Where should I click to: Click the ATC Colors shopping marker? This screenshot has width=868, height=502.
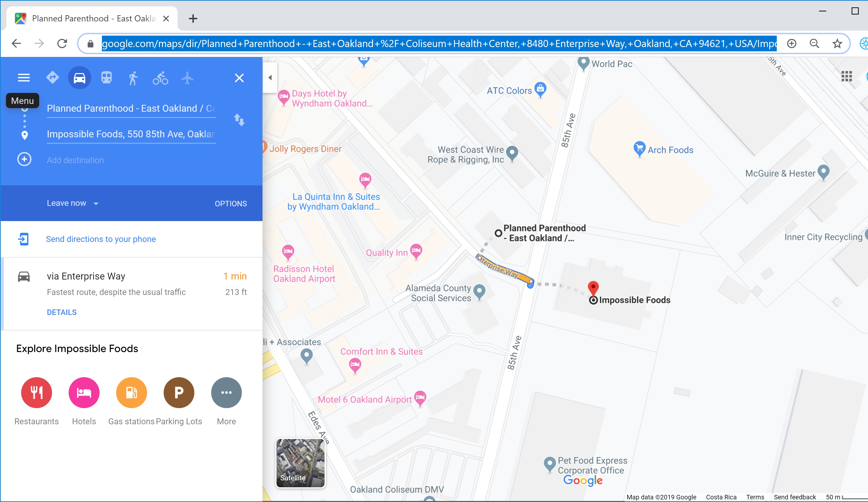click(x=540, y=90)
